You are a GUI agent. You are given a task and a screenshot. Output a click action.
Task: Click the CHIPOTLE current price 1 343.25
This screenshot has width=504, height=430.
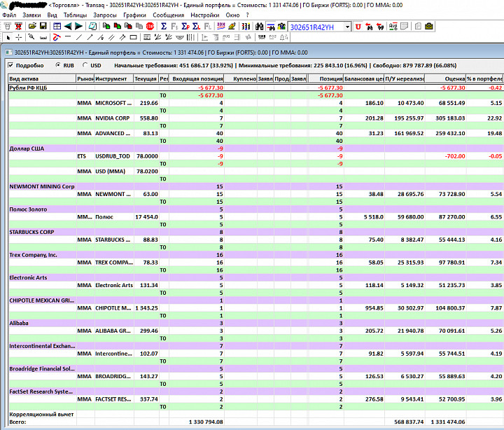click(x=146, y=307)
